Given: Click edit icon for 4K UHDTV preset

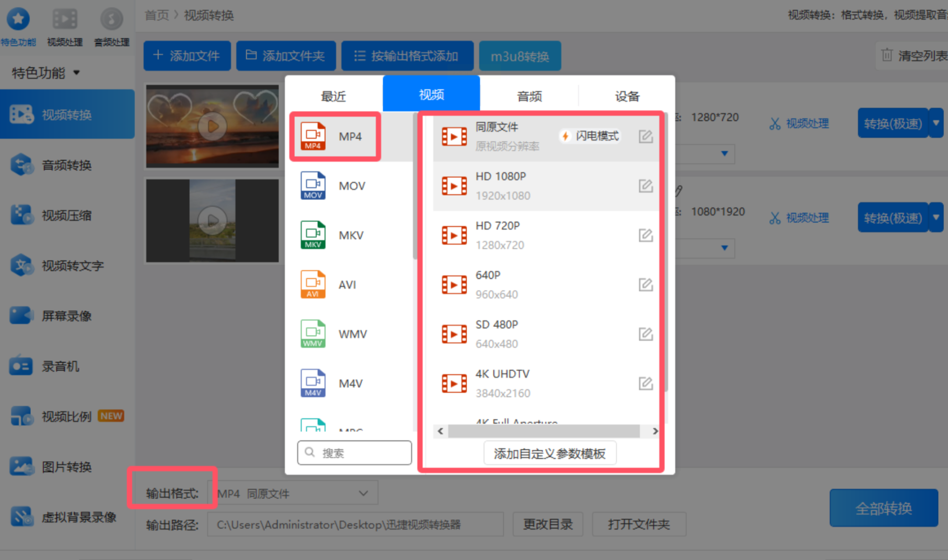Looking at the screenshot, I should pos(645,383).
